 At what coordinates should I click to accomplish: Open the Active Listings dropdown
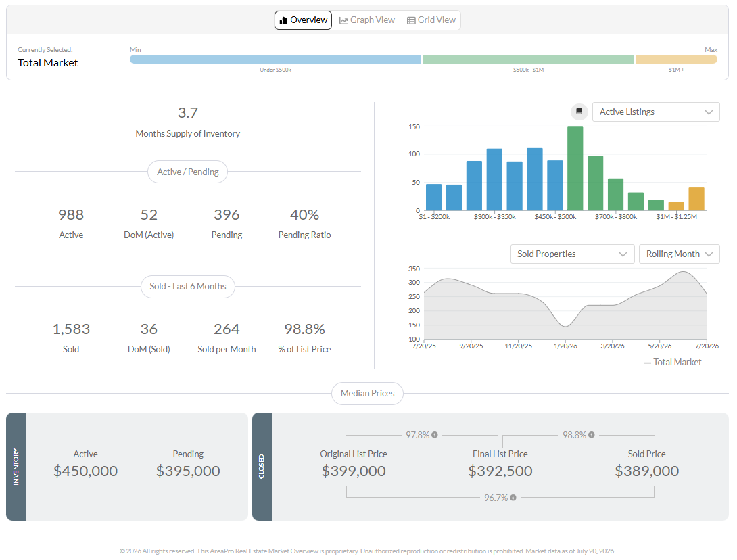click(x=656, y=112)
